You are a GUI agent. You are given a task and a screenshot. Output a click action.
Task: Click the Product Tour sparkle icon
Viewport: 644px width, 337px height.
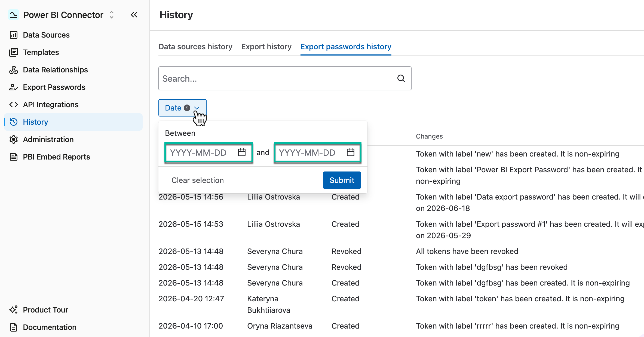pos(14,310)
